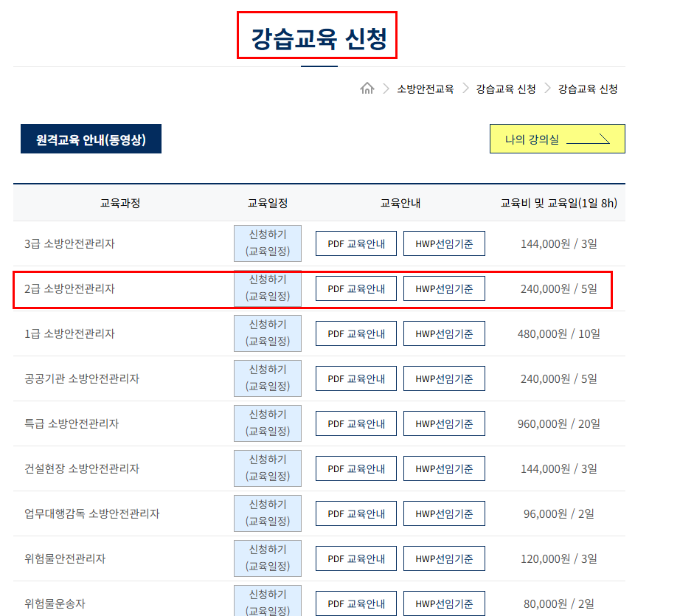Open PDF 교육안내 for 3급 소방안전관리자

point(356,243)
